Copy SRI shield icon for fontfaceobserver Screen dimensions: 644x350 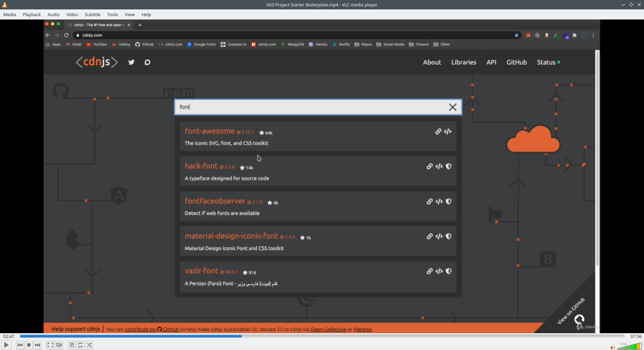pos(448,202)
